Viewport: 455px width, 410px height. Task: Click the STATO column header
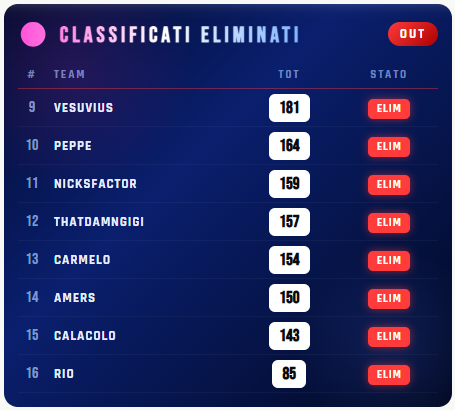click(389, 74)
